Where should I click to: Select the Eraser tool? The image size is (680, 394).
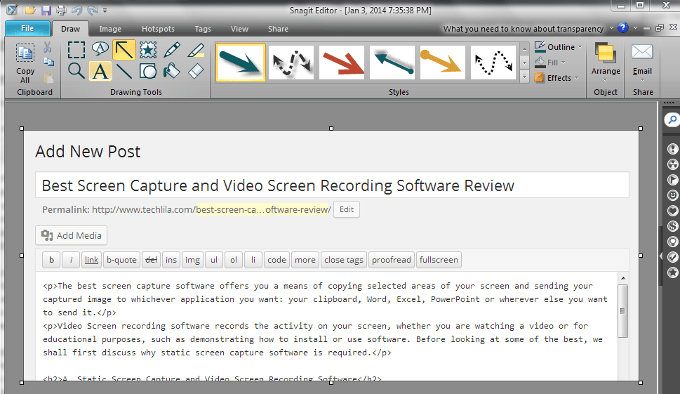[x=196, y=71]
